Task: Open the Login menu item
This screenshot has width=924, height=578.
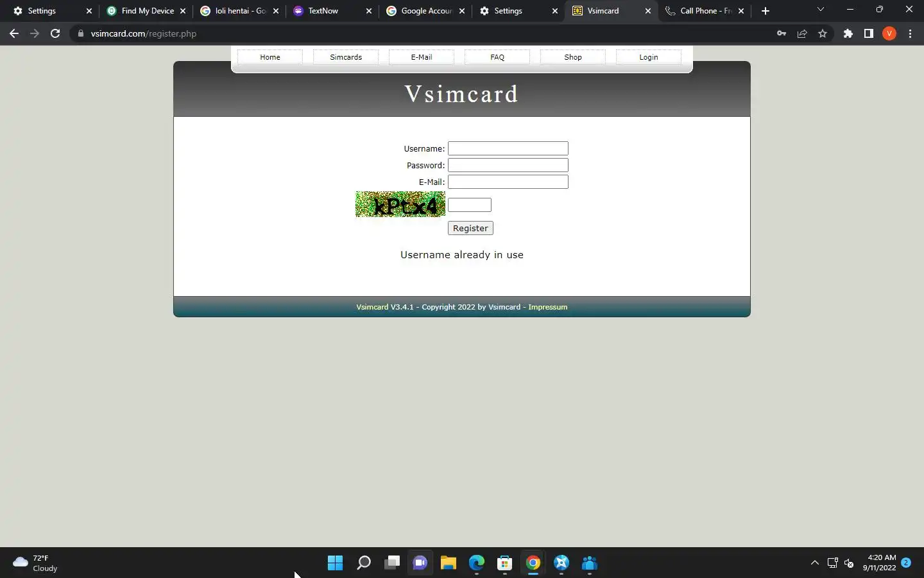Action: tap(649, 57)
